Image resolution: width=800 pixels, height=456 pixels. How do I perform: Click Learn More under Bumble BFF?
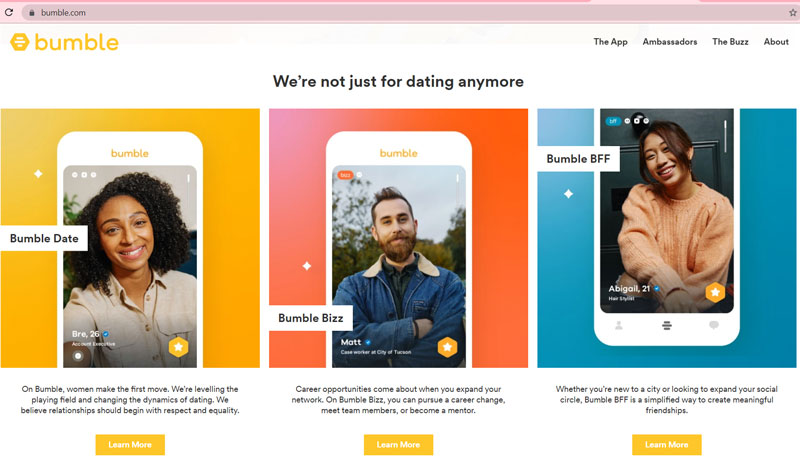667,445
